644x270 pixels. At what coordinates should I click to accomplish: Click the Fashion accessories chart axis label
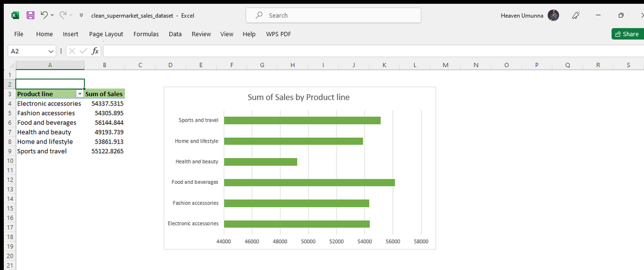point(195,203)
